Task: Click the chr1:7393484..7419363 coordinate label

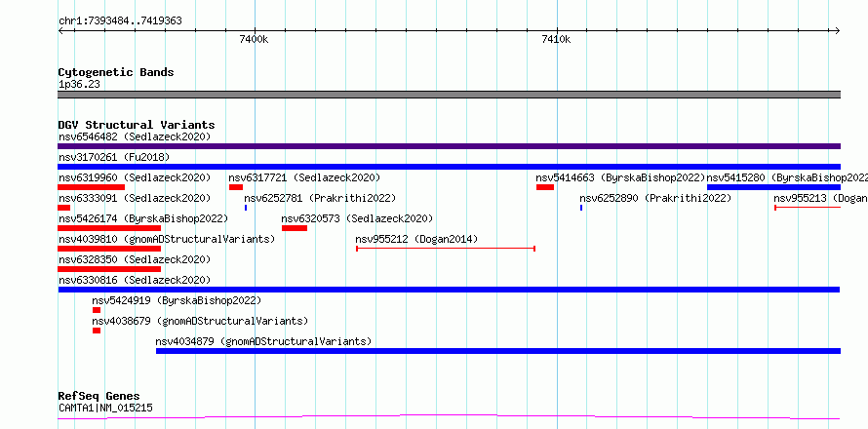Action: tap(120, 21)
